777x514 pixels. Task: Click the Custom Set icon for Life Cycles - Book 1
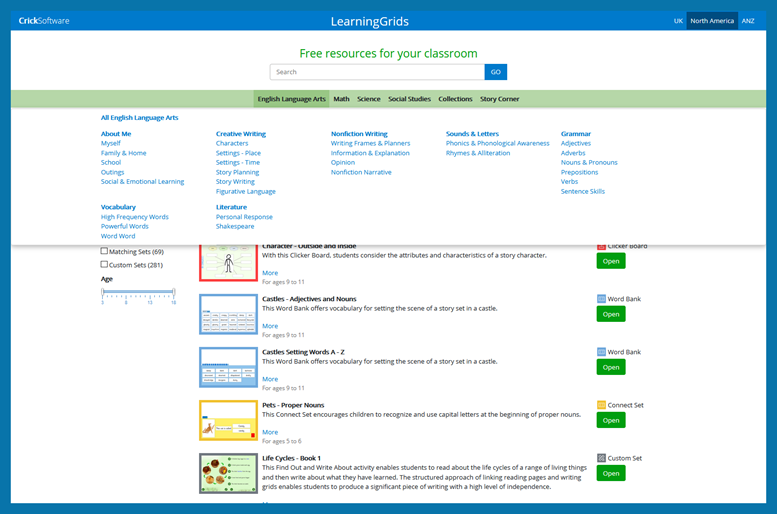(x=601, y=458)
